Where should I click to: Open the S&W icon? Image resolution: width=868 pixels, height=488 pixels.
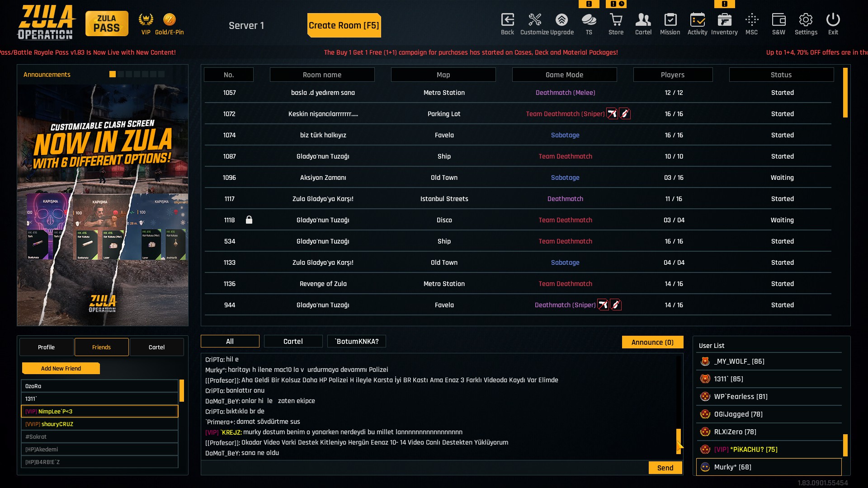pyautogui.click(x=778, y=20)
